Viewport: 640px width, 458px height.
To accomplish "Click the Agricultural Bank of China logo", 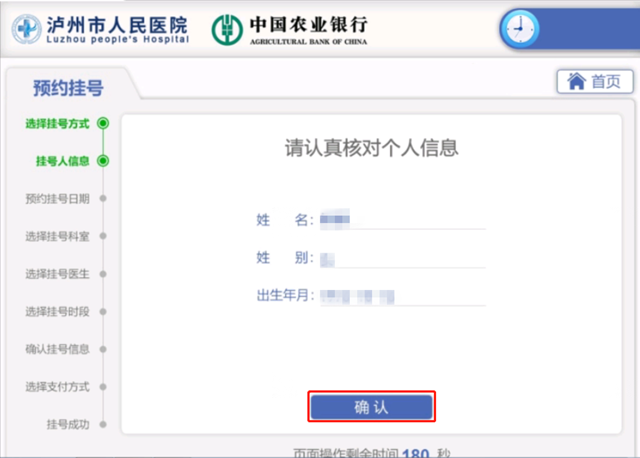I will 290,29.
